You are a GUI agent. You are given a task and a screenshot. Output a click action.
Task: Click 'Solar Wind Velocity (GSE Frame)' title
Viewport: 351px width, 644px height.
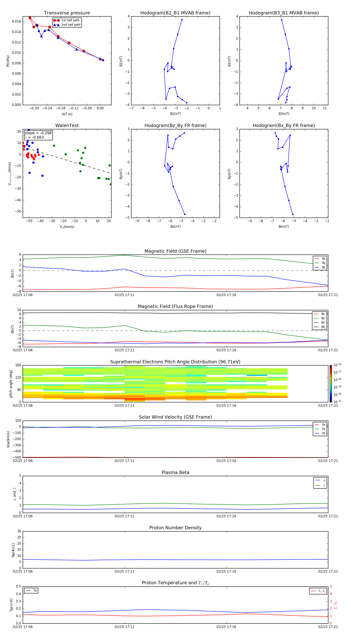175,417
